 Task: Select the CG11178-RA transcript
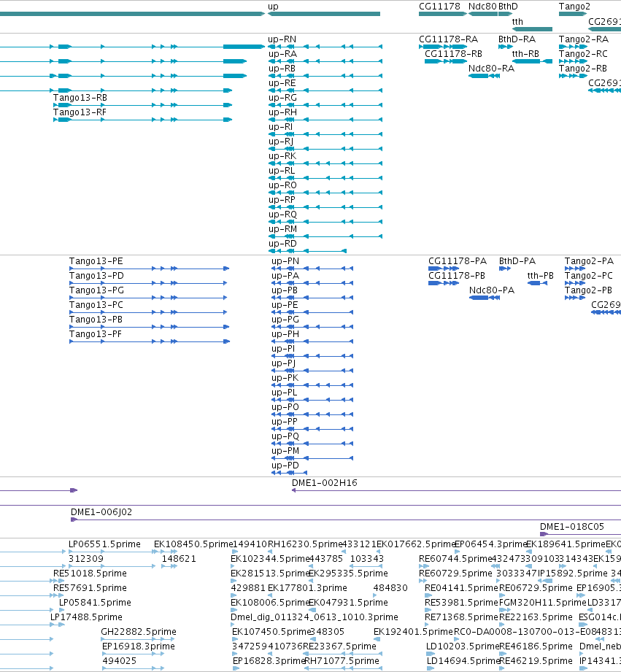[x=443, y=47]
